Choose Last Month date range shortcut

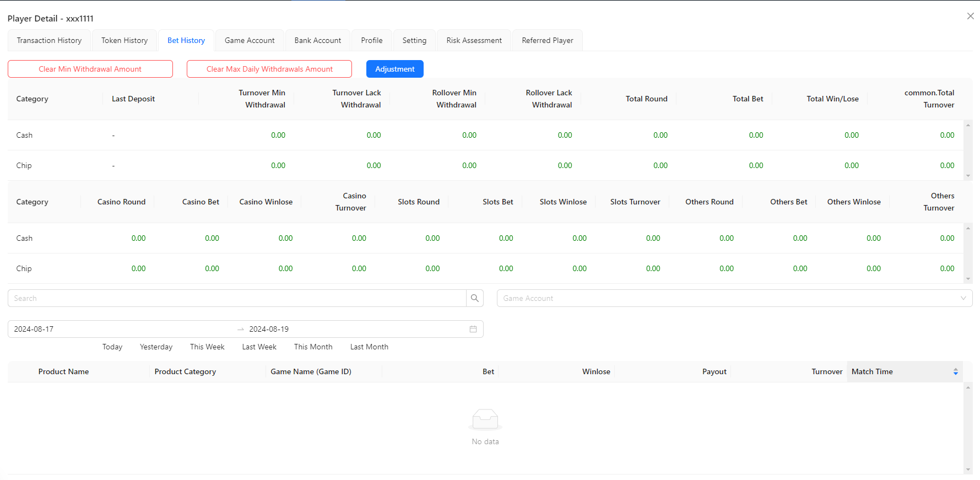[x=369, y=347]
